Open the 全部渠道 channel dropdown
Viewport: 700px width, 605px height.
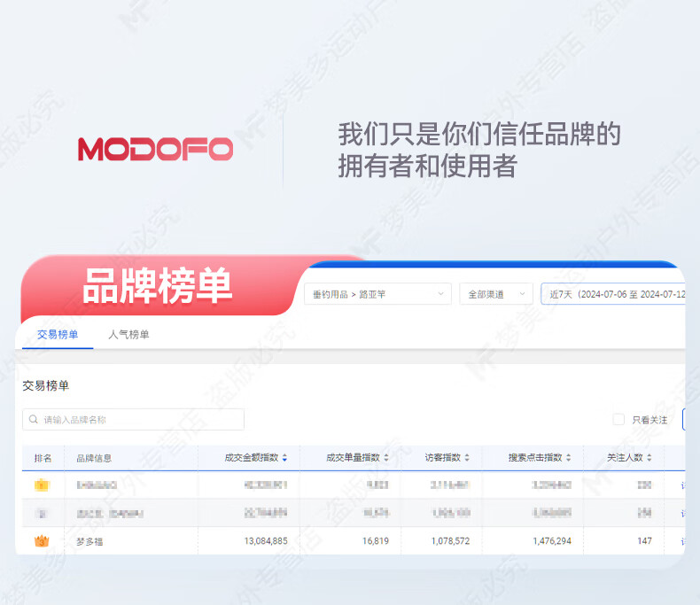[496, 294]
